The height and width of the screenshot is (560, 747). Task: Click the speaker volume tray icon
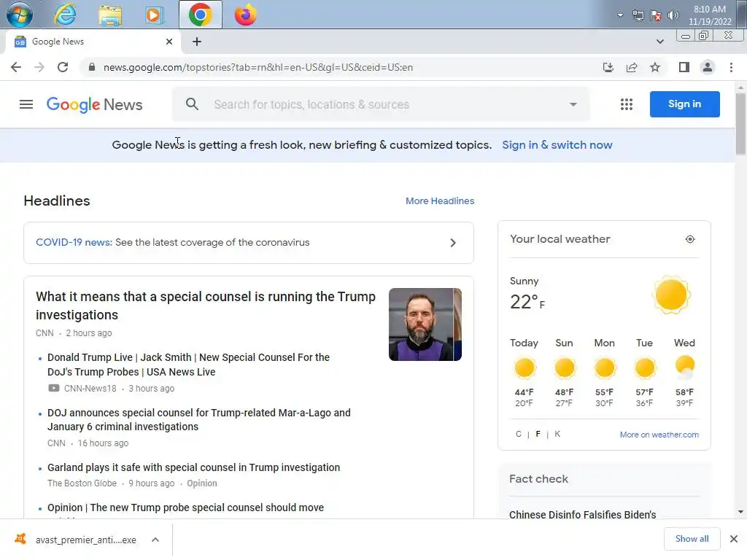[673, 15]
